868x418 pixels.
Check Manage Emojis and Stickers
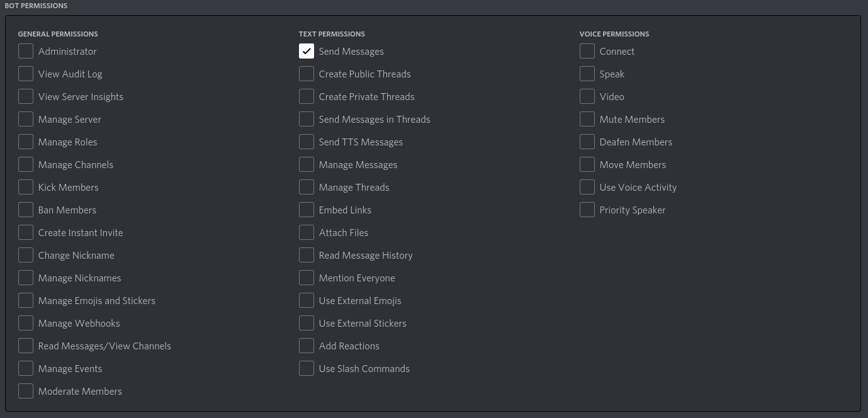coord(26,300)
